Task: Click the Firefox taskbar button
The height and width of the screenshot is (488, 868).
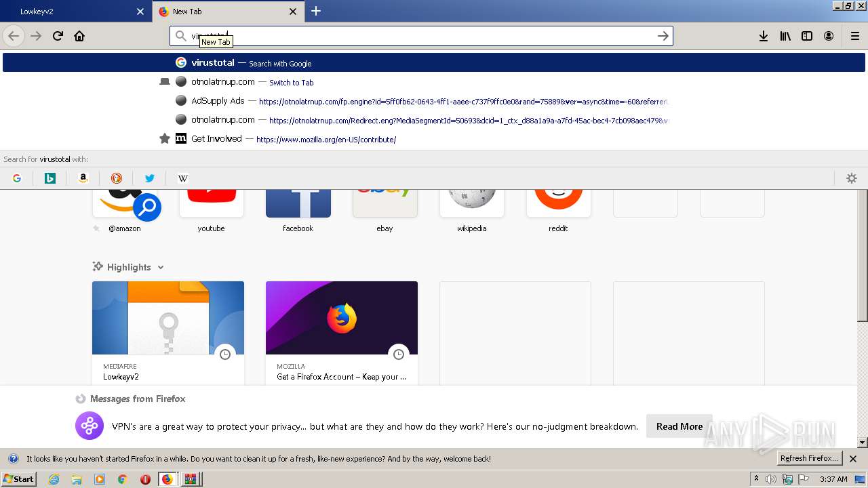Action: point(167,479)
